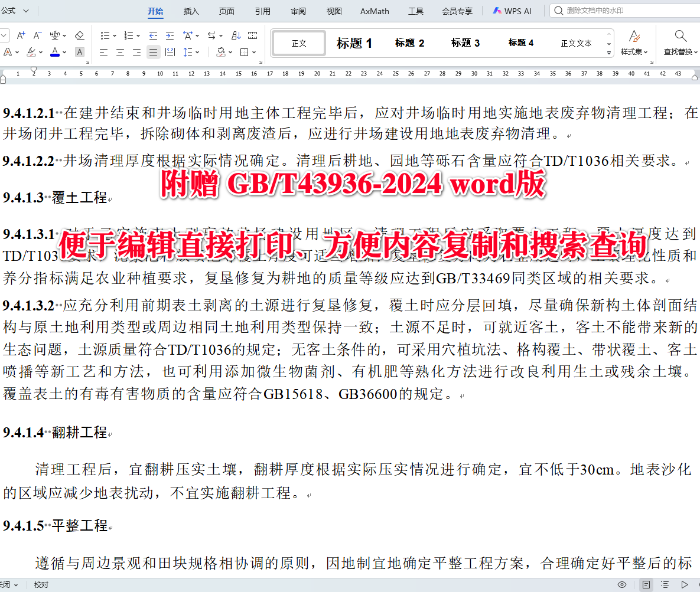The width and height of the screenshot is (700, 592).
Task: Click the character shading (字符底纹) icon
Action: [79, 52]
